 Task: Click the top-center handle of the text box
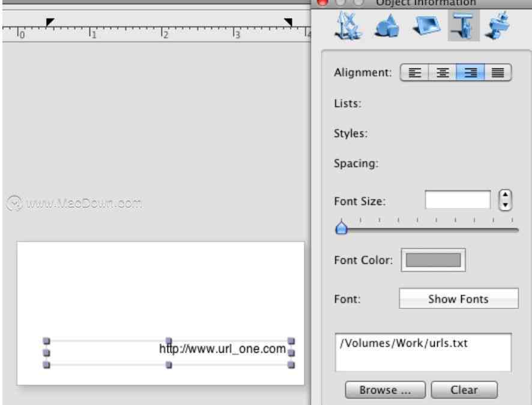[169, 341]
